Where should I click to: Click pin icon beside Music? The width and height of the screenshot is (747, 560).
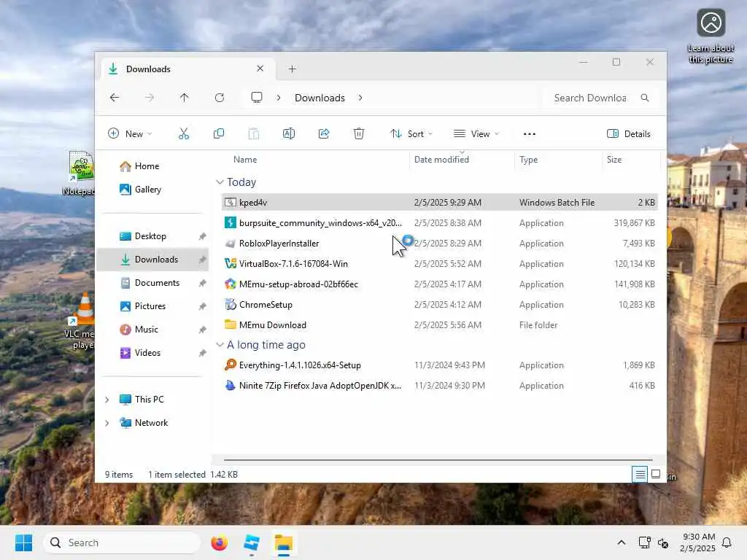coord(203,330)
